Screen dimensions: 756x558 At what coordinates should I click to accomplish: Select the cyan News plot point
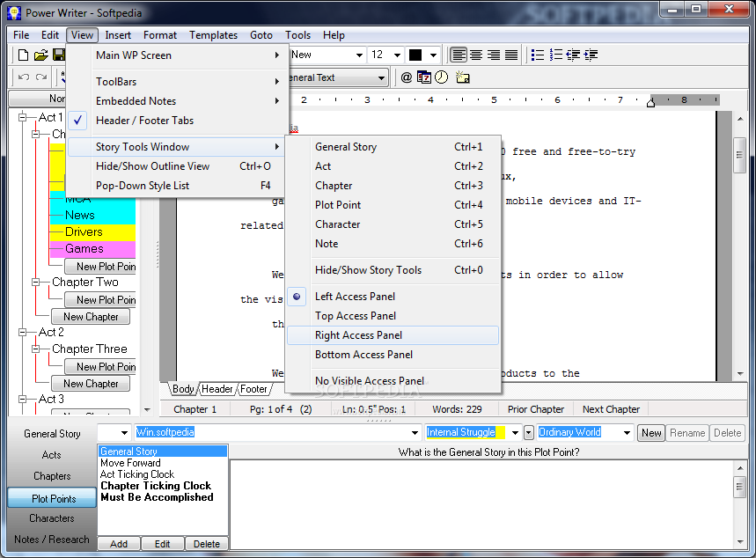coord(92,215)
